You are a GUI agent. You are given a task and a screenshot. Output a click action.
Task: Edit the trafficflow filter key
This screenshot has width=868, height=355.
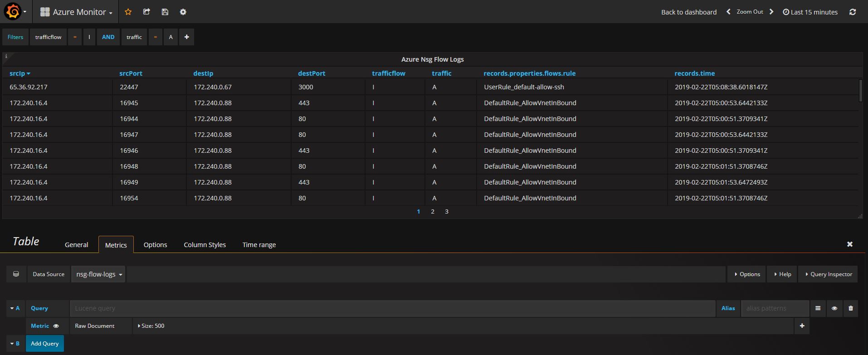[x=48, y=37]
